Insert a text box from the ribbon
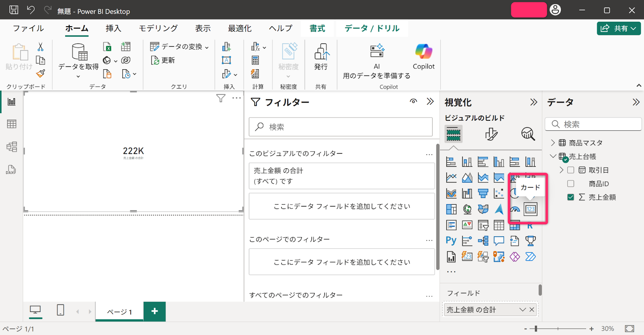 click(x=227, y=60)
